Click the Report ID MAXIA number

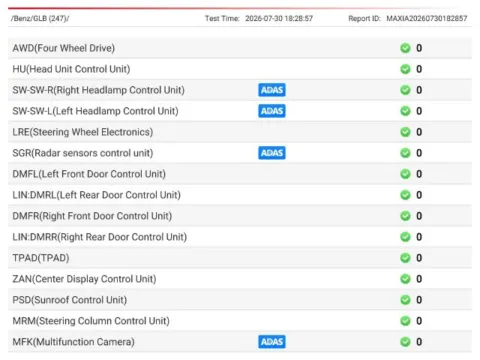tap(427, 18)
